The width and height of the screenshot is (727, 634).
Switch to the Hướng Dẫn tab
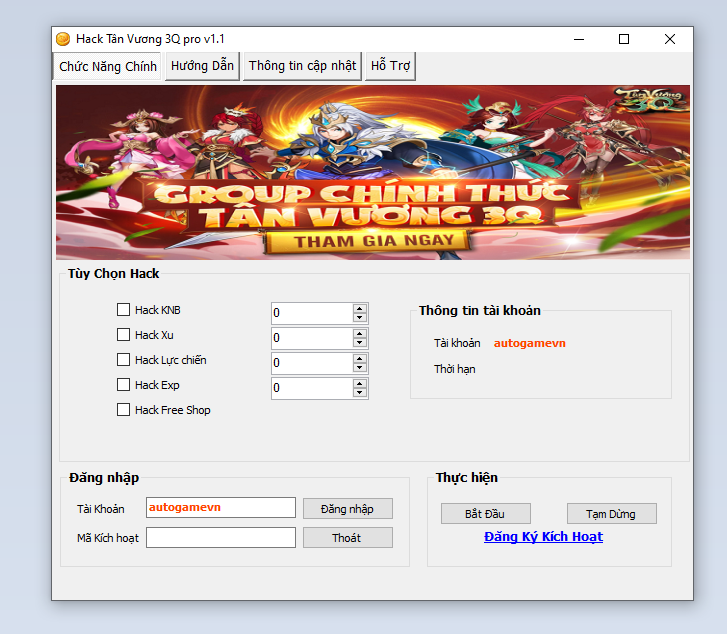[202, 66]
